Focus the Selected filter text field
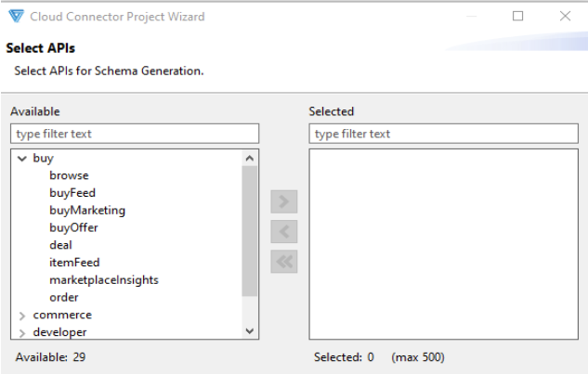This screenshot has height=374, width=588. click(444, 134)
